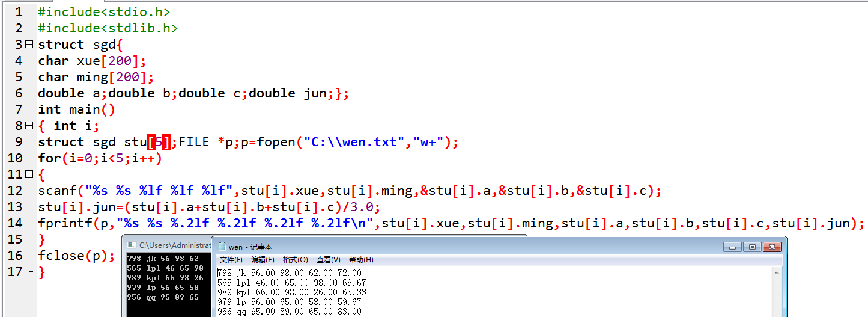Collapse the for-loop fold marker on line 11
Image resolution: width=868 pixels, height=317 pixels.
pos(29,174)
